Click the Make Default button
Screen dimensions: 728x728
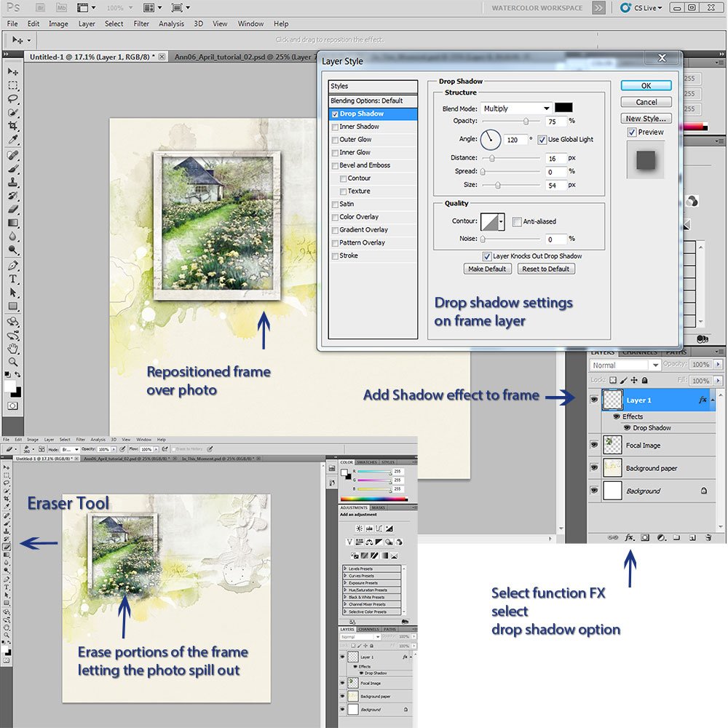pos(487,269)
